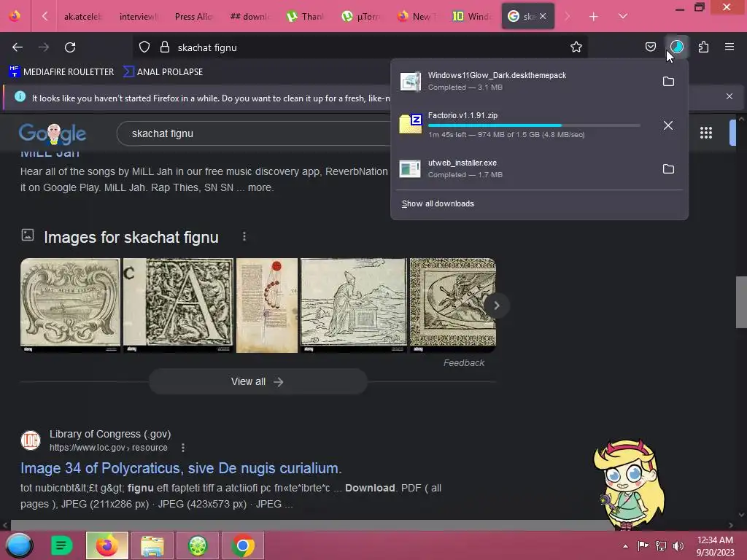
Task: Go back one page
Action: [18, 47]
